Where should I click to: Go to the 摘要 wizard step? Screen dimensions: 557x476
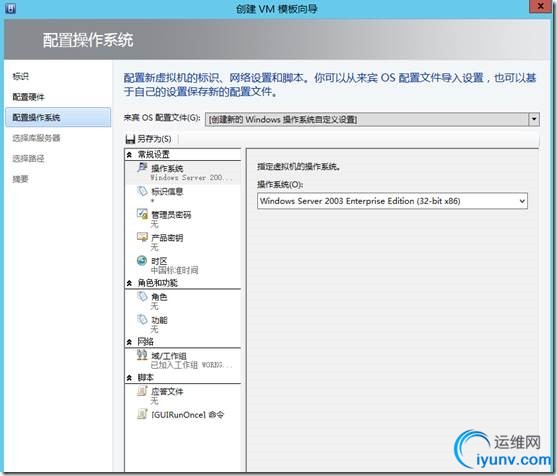tap(20, 179)
